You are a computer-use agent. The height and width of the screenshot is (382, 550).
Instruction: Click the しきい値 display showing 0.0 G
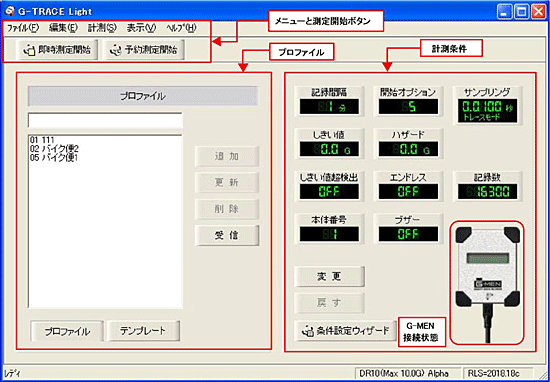click(x=329, y=149)
